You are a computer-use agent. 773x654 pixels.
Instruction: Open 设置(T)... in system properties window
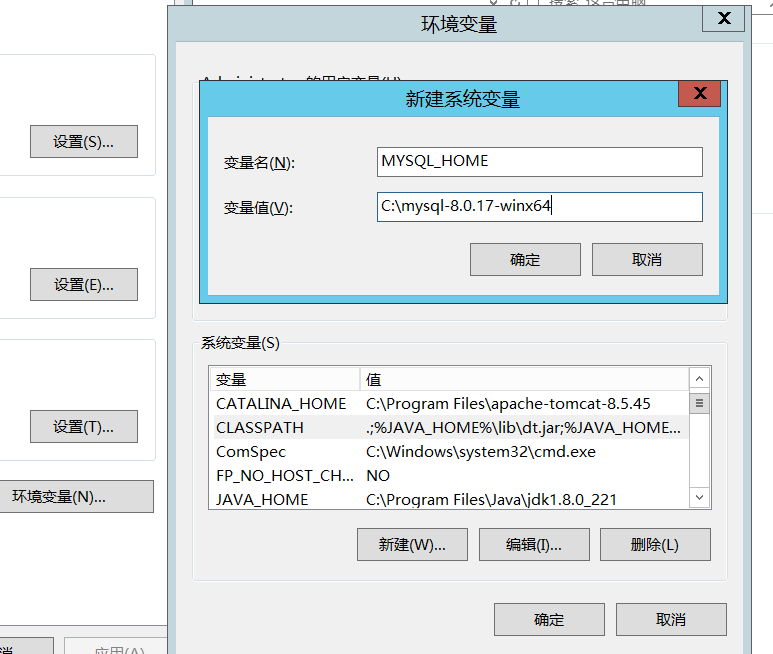click(x=84, y=426)
